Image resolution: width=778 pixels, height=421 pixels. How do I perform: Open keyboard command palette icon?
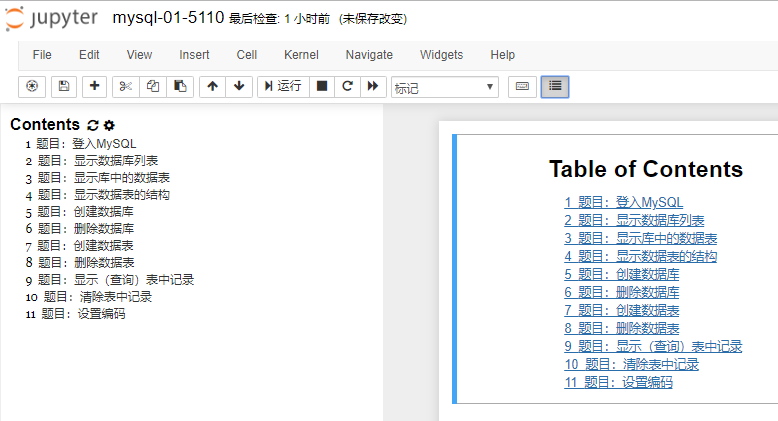[522, 86]
